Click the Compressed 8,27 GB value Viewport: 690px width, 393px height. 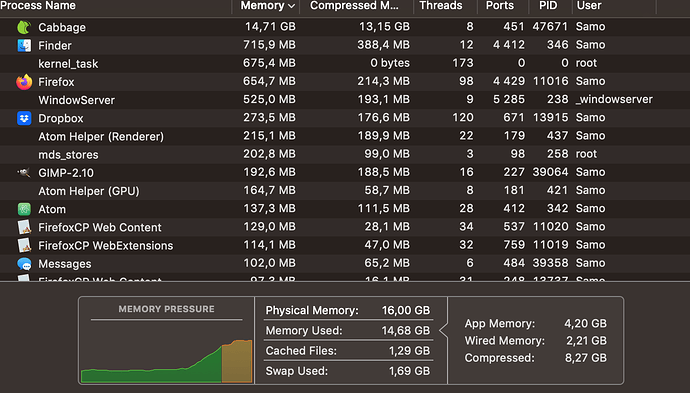[586, 358]
